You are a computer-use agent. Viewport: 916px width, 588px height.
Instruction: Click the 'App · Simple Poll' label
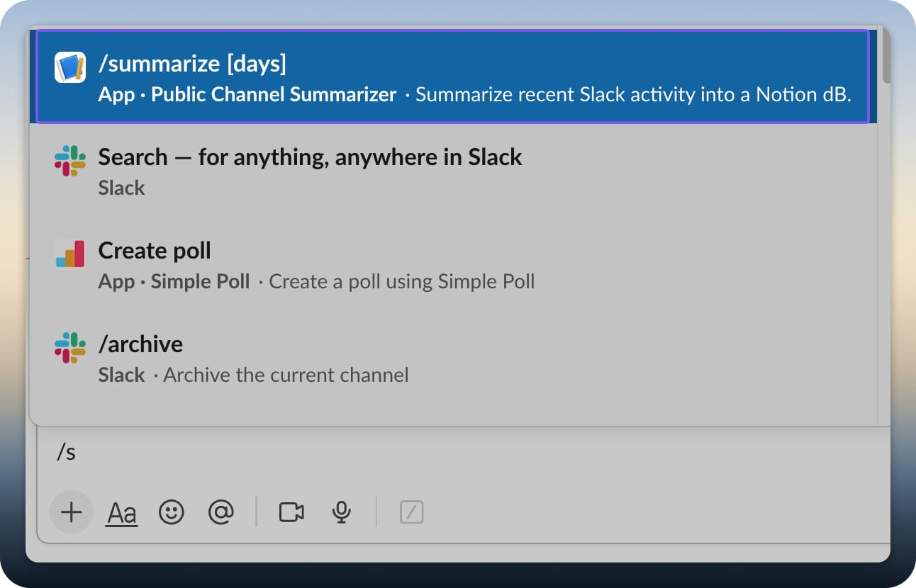(x=174, y=281)
